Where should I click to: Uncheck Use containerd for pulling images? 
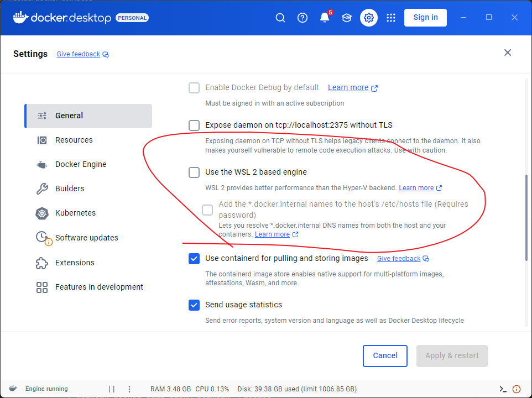tap(194, 259)
